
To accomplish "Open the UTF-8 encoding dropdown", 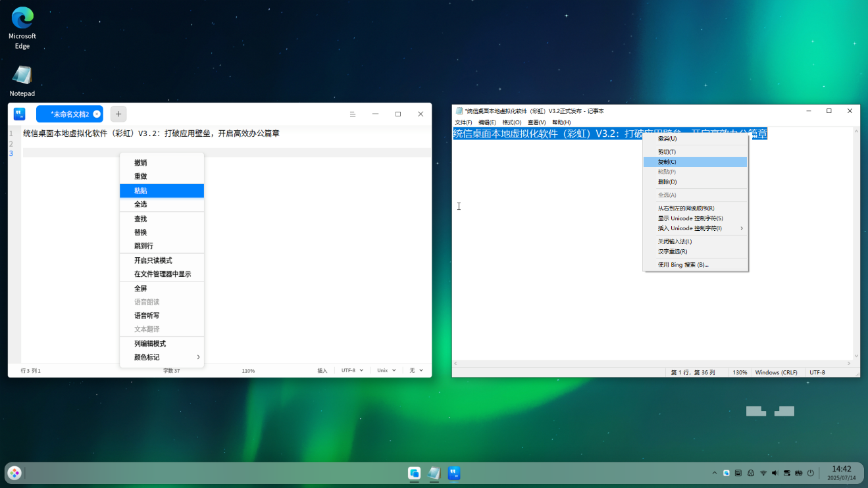I will click(351, 370).
